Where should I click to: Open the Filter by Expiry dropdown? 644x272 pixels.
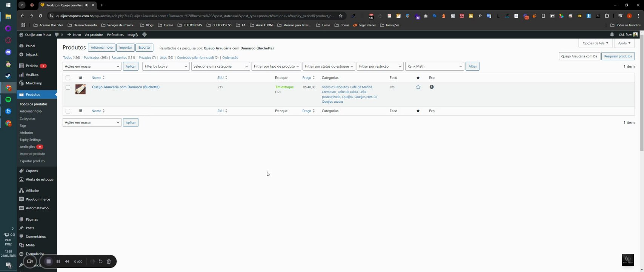(x=166, y=66)
